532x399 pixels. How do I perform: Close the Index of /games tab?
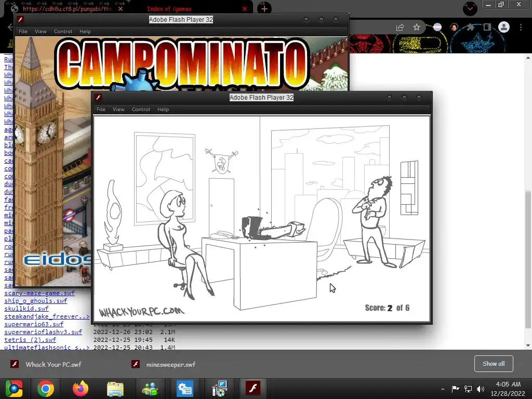pyautogui.click(x=245, y=9)
